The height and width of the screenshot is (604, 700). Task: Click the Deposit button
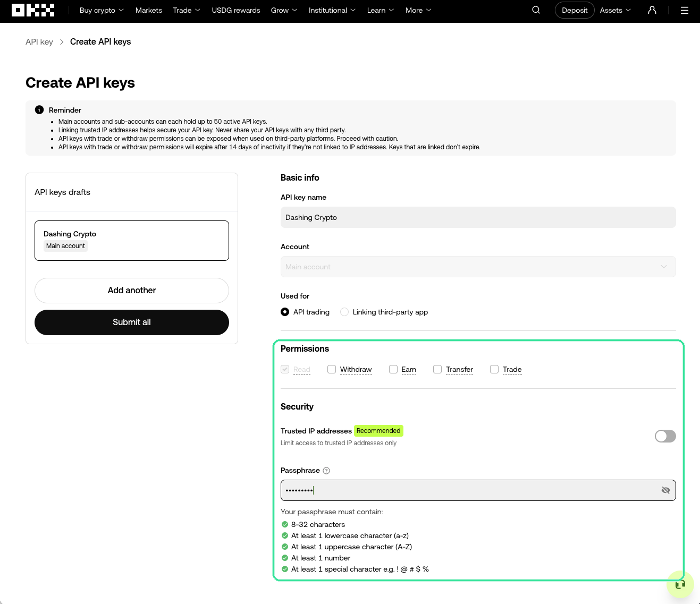point(575,10)
